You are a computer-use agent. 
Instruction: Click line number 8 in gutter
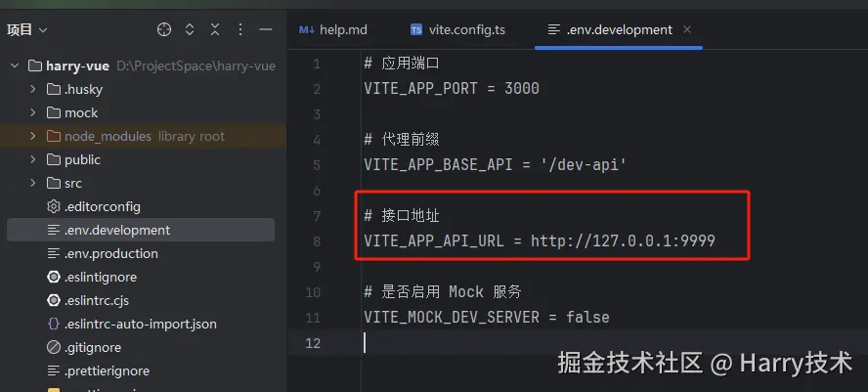click(316, 241)
